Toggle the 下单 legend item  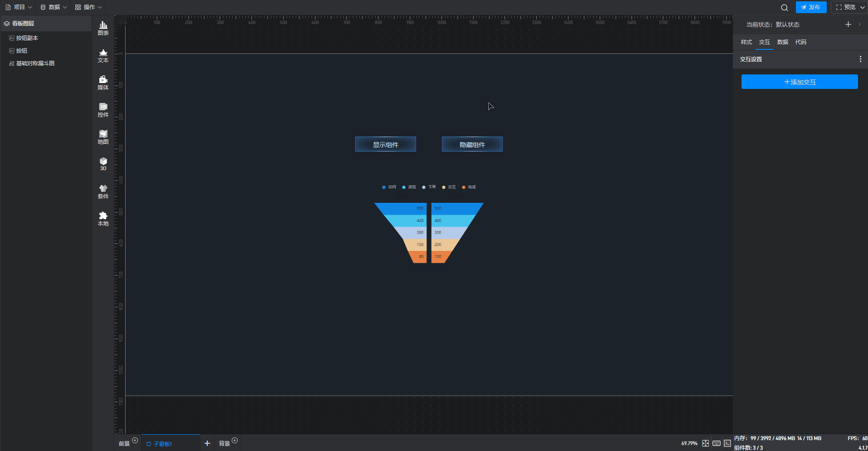point(429,187)
